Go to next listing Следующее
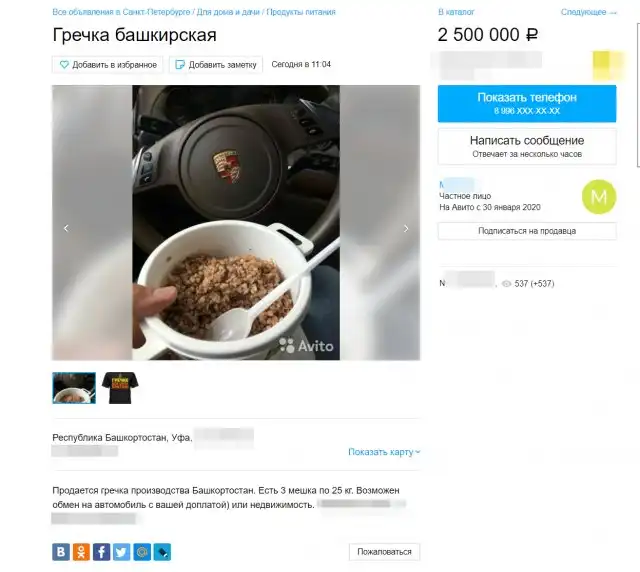 coord(588,12)
